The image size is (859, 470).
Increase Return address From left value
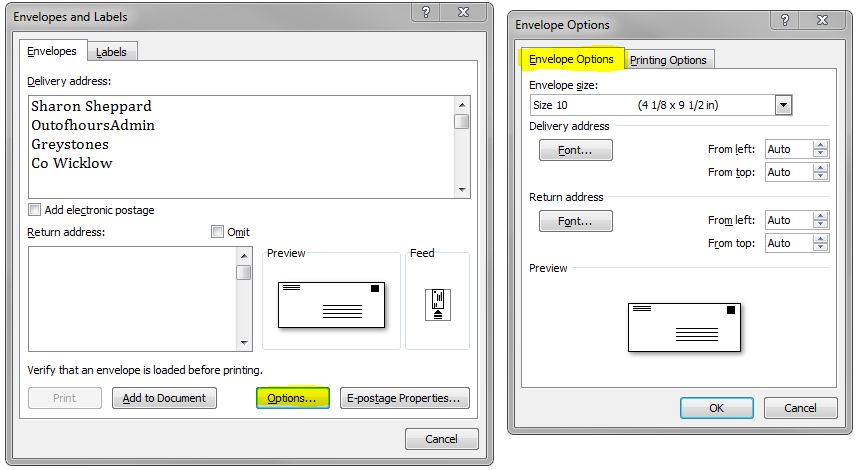click(820, 216)
